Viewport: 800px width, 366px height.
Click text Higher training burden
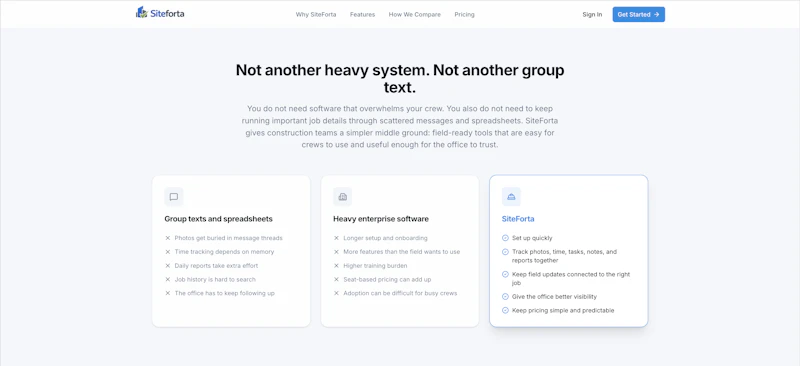click(376, 265)
